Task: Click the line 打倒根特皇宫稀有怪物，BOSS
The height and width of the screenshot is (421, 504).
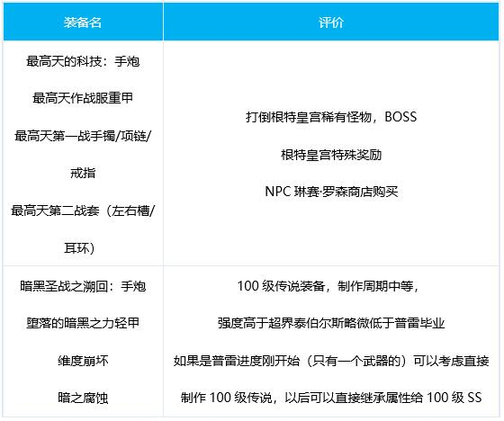Action: [x=331, y=117]
